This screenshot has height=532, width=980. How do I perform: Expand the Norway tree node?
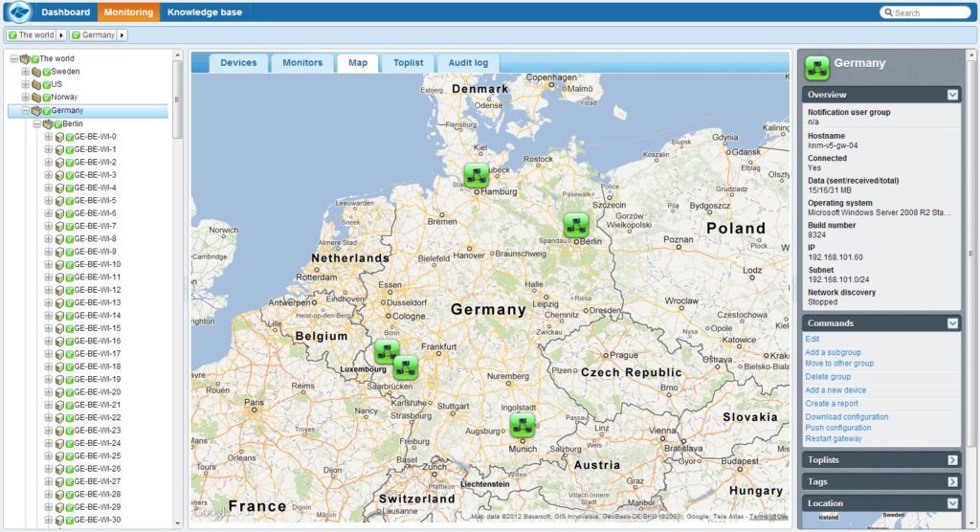(x=26, y=98)
